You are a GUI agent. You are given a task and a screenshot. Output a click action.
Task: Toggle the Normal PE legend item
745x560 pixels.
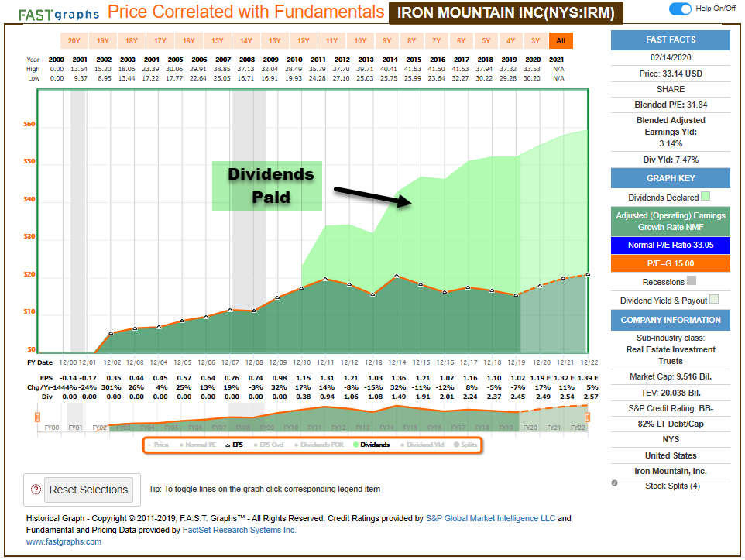[197, 445]
